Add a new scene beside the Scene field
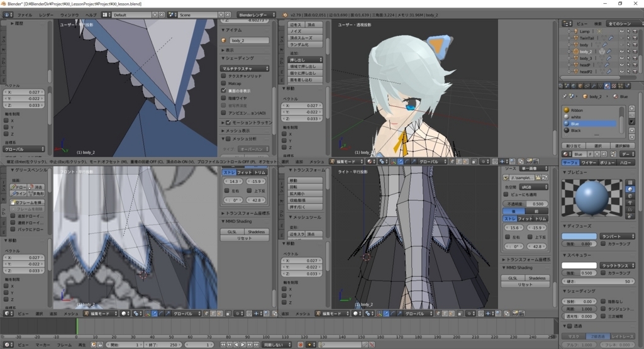 221,15
